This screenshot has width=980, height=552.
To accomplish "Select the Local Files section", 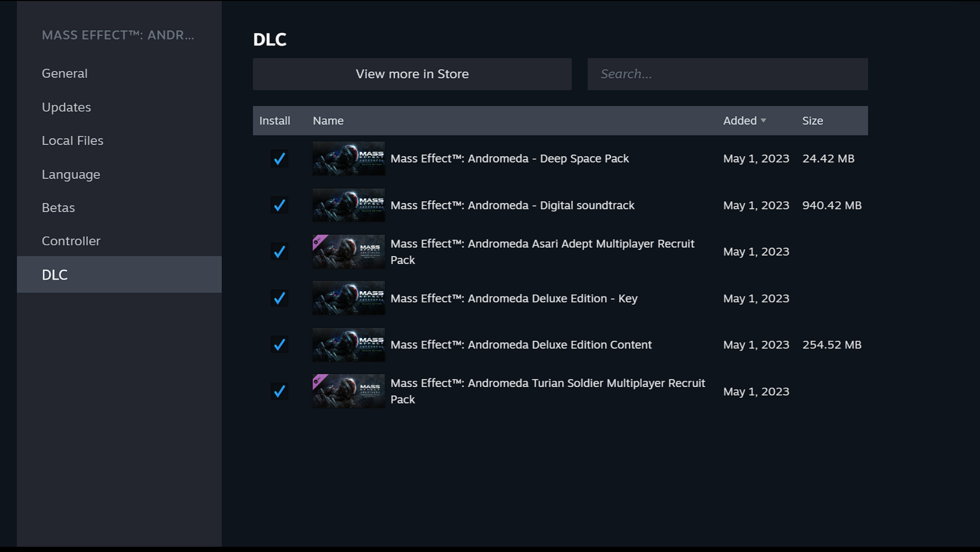I will pyautogui.click(x=73, y=140).
